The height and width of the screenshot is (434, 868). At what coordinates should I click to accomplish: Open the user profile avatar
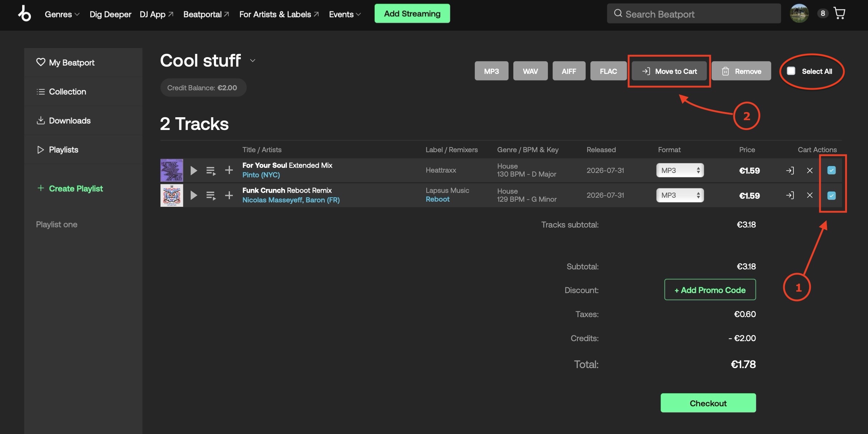pyautogui.click(x=799, y=13)
